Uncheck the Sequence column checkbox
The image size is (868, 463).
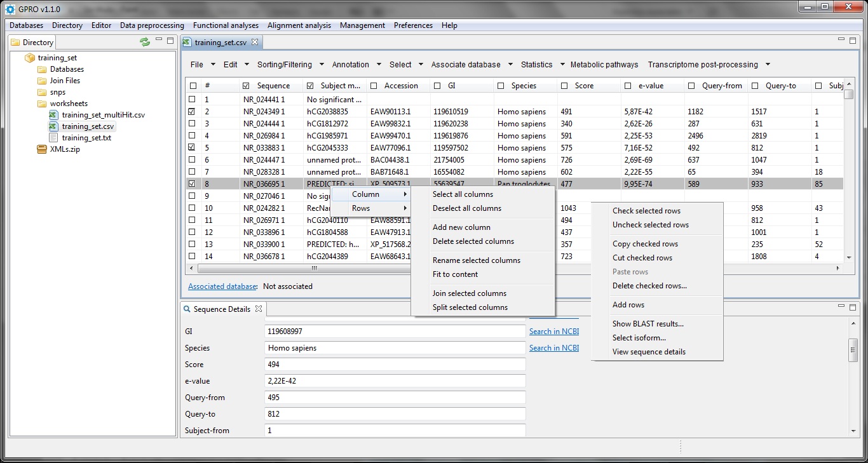point(246,86)
